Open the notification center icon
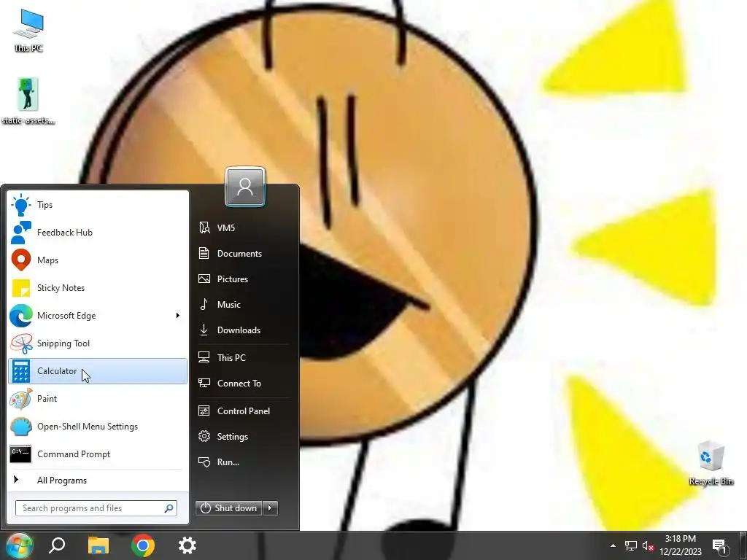This screenshot has width=747, height=560. (x=719, y=545)
